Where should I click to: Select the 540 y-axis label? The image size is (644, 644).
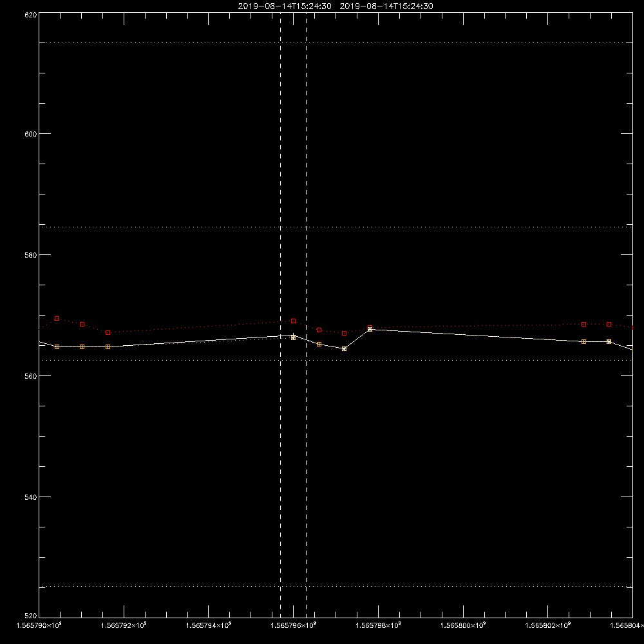tap(31, 497)
